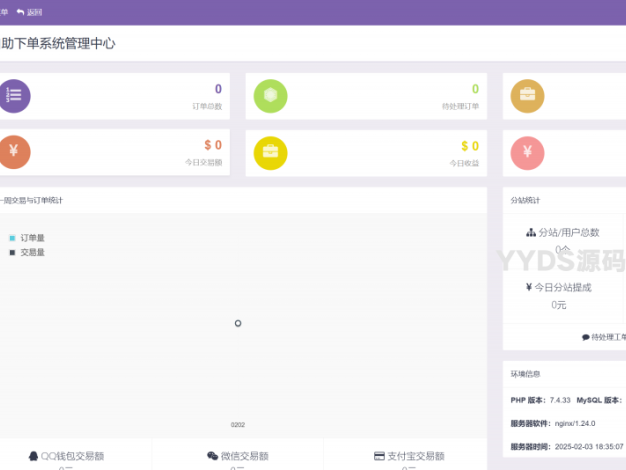The height and width of the screenshot is (470, 626).
Task: Click the 待处理订单 card label
Action: click(460, 106)
